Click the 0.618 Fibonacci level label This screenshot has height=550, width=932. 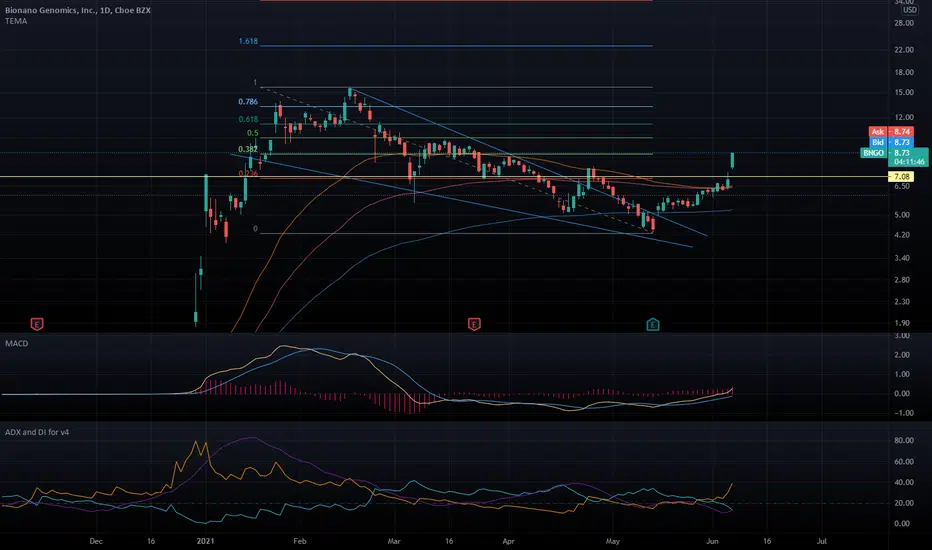tap(248, 119)
